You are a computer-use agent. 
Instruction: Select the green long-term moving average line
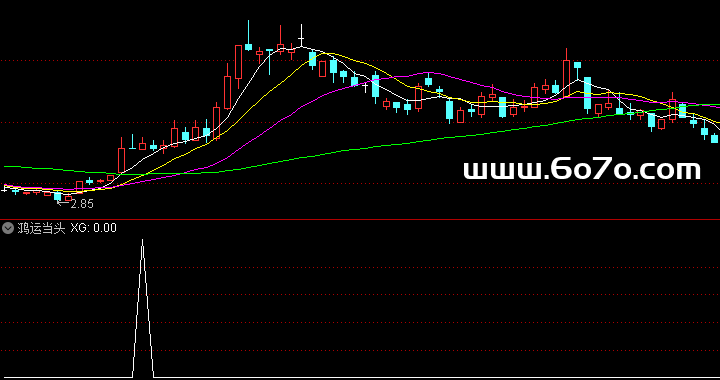[x=367, y=148]
